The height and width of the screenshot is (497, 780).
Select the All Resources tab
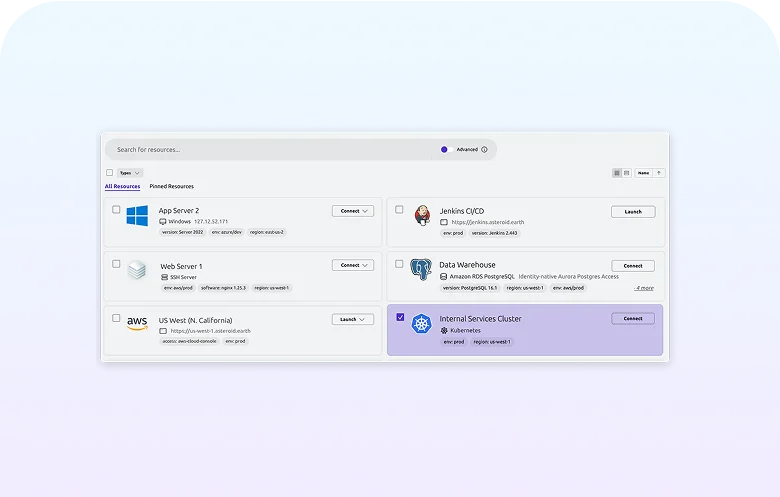pos(122,187)
